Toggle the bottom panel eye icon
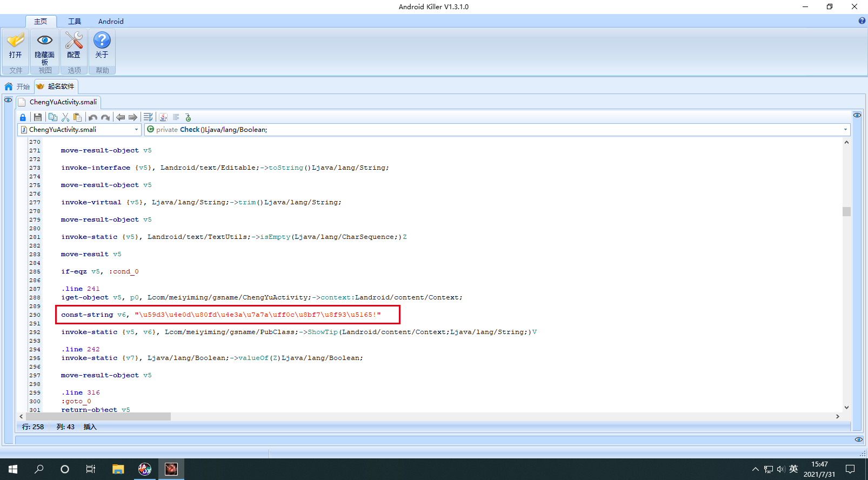868x480 pixels. tap(858, 439)
